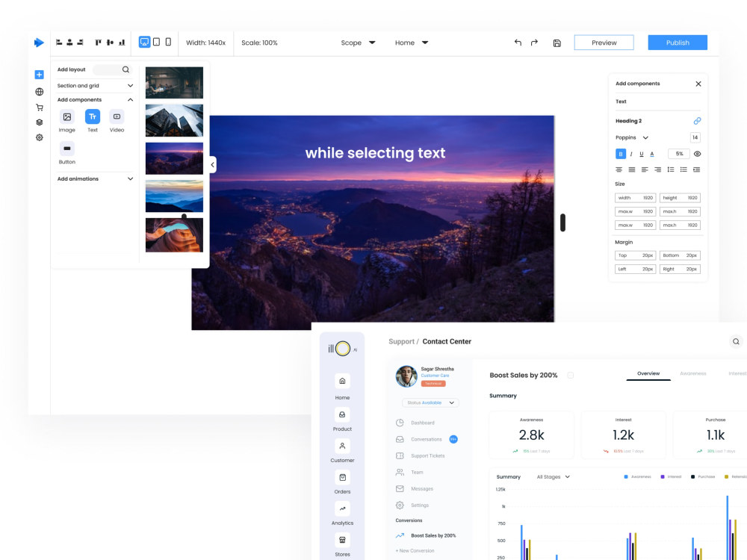Viewport: 747px width, 560px height.
Task: Close the Add components properties panel
Action: (x=698, y=84)
